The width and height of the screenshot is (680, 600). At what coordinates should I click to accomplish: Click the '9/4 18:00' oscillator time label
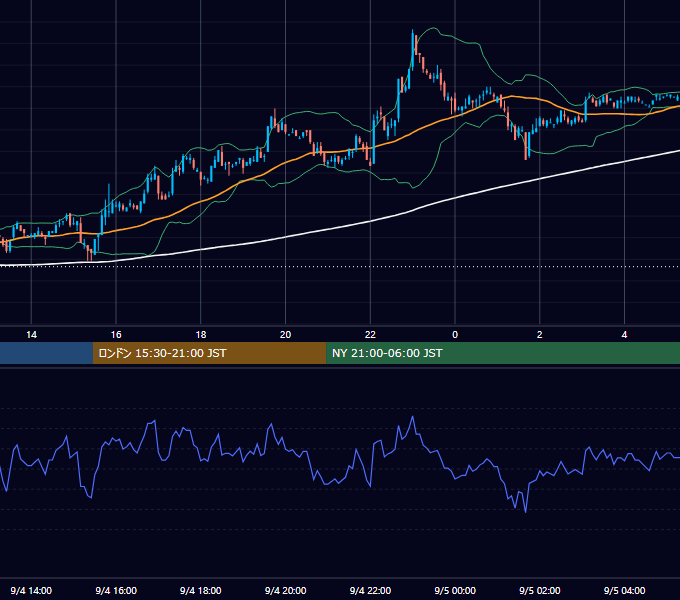click(x=201, y=590)
